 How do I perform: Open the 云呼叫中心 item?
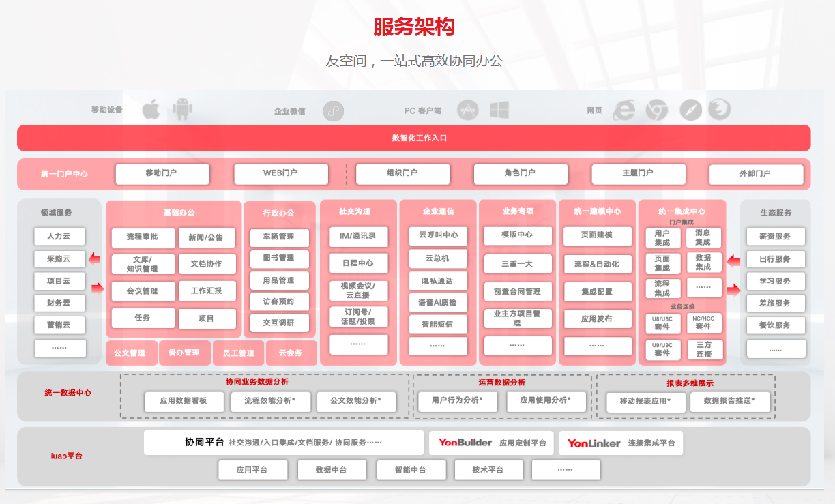coord(438,235)
